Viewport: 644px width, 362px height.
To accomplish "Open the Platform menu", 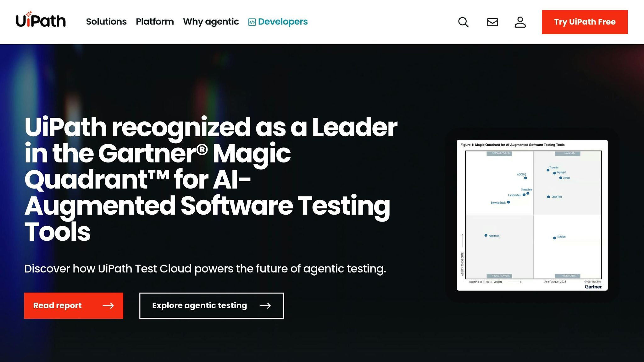I will 155,22.
